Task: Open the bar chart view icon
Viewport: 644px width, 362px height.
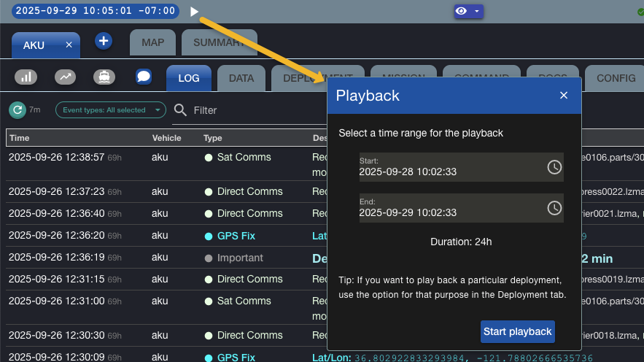Action: coord(27,77)
